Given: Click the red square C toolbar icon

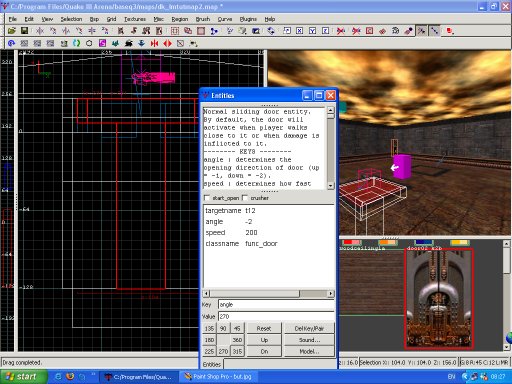Looking at the screenshot, I should [370, 31].
